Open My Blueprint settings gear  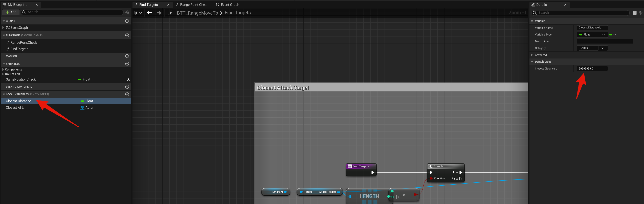[127, 12]
